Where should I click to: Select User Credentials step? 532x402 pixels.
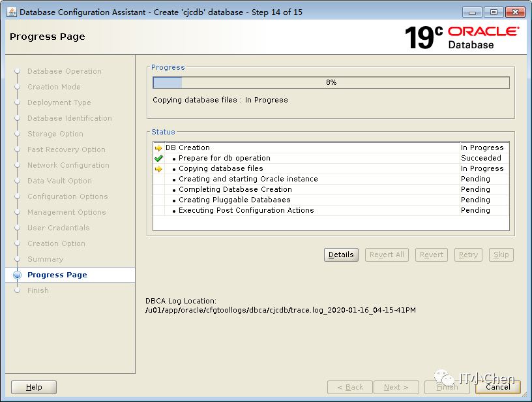click(x=59, y=228)
